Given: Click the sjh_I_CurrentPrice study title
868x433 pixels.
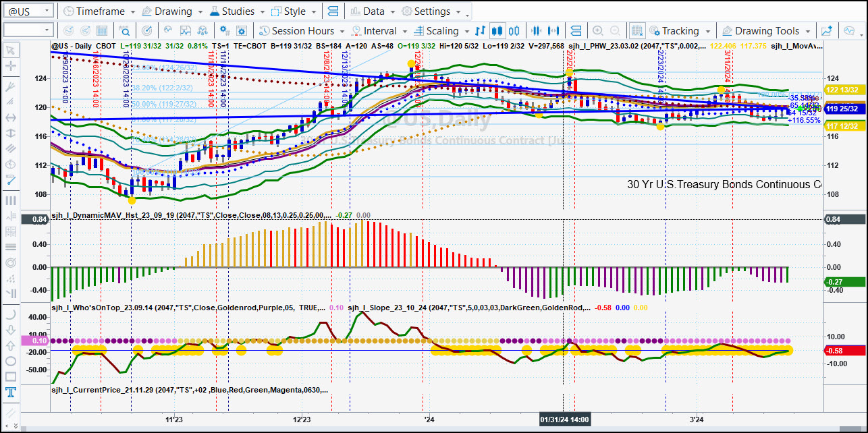Looking at the screenshot, I should click(x=190, y=390).
